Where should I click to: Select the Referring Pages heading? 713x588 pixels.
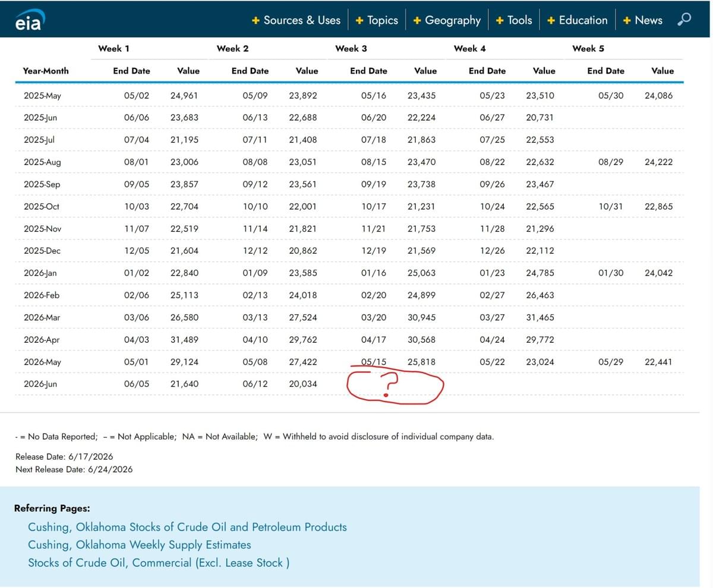pyautogui.click(x=52, y=508)
